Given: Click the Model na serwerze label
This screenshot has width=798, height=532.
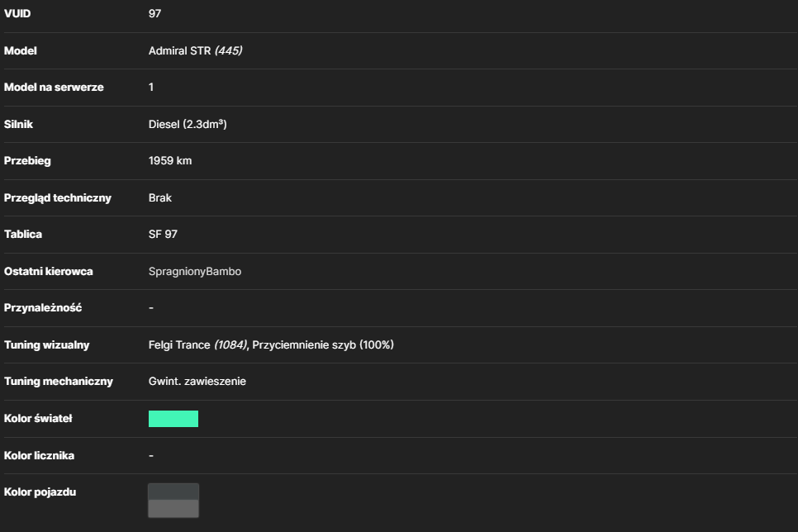Looking at the screenshot, I should 54,87.
